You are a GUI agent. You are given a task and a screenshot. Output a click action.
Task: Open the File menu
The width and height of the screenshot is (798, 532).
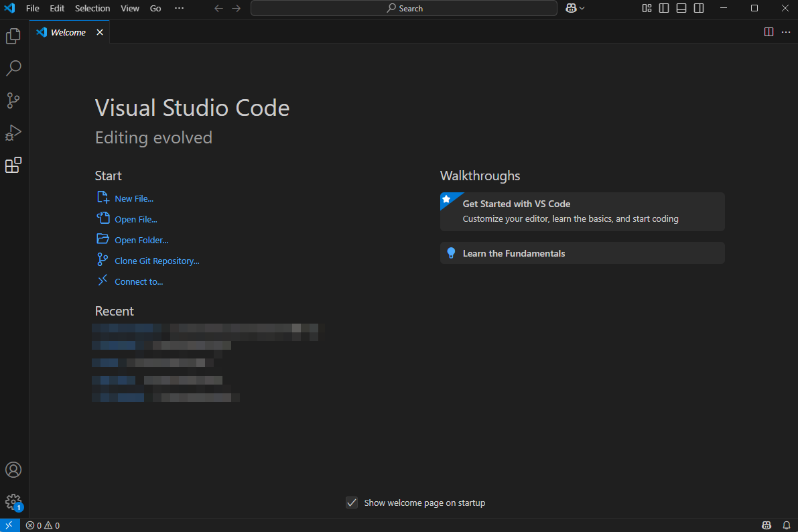[33, 8]
